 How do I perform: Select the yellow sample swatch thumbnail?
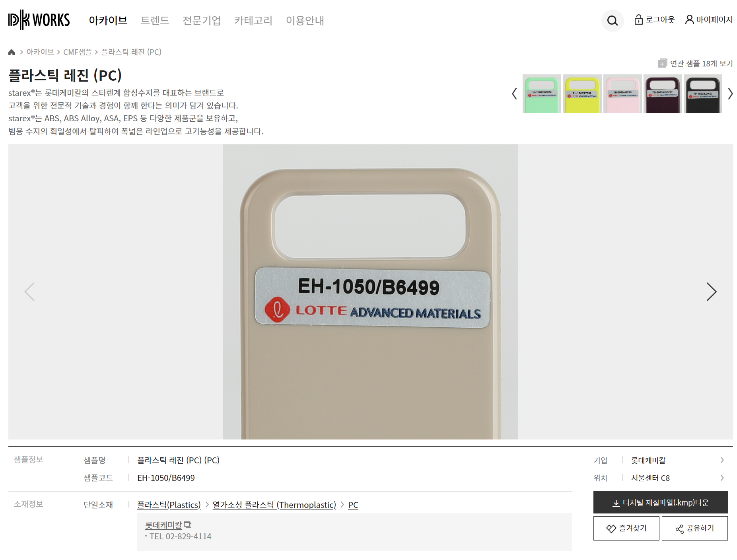click(x=582, y=94)
